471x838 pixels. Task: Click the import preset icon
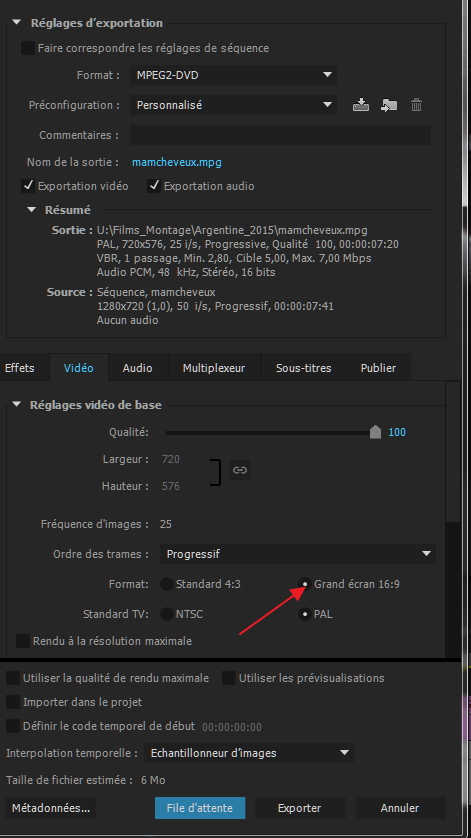389,105
